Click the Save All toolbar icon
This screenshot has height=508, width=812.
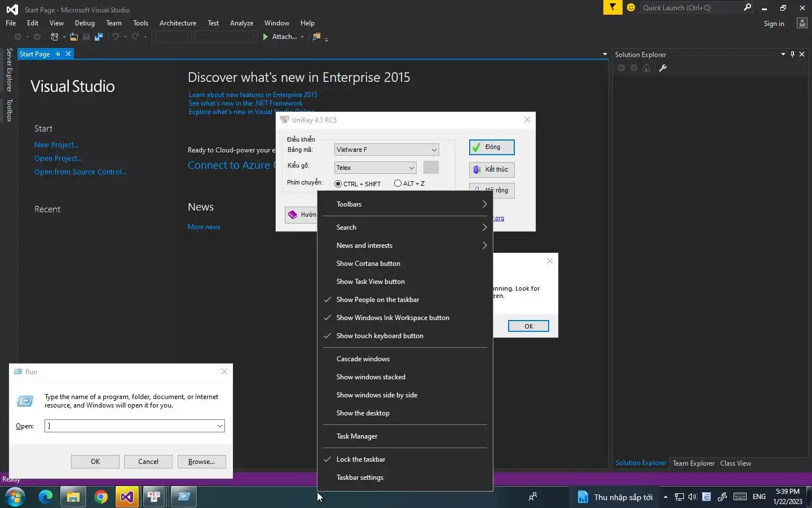point(99,37)
